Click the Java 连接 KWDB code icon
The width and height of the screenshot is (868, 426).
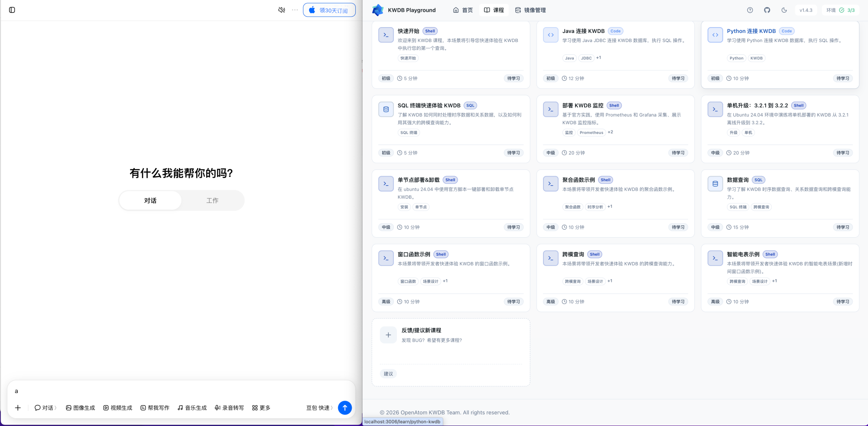(x=551, y=35)
